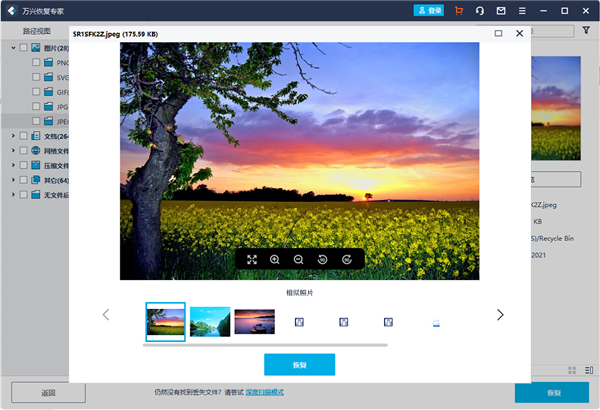Check the GIF file type checkbox
600x410 pixels.
tap(37, 91)
